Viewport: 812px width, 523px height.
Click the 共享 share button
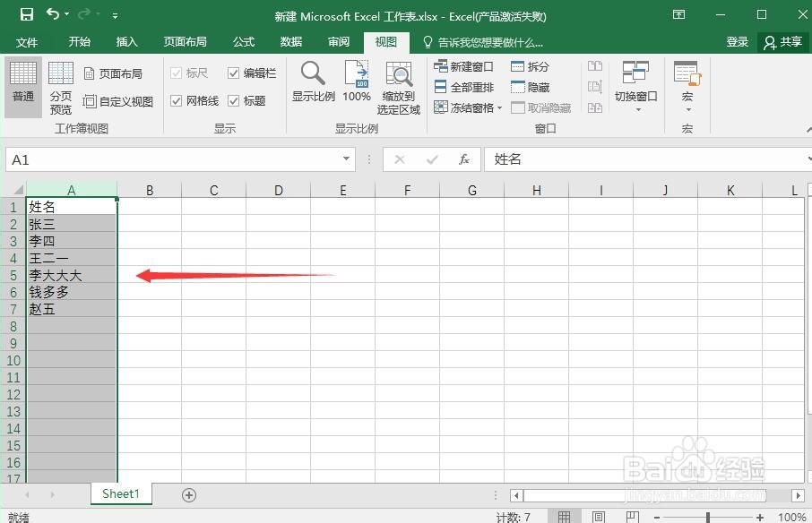pos(783,42)
